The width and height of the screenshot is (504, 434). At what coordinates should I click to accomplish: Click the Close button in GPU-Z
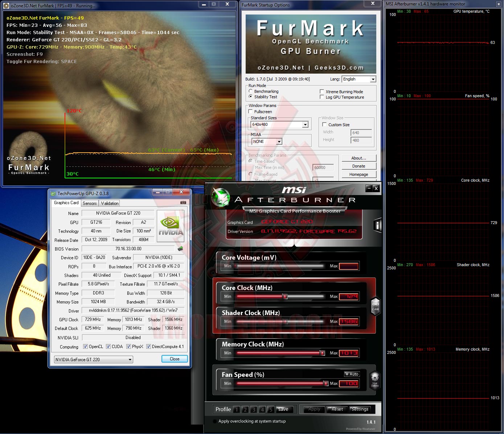pyautogui.click(x=175, y=359)
